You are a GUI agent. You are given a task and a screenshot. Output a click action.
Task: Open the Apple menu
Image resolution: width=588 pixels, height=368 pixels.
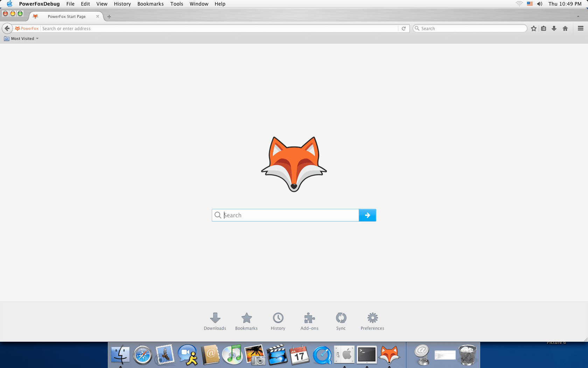point(9,4)
